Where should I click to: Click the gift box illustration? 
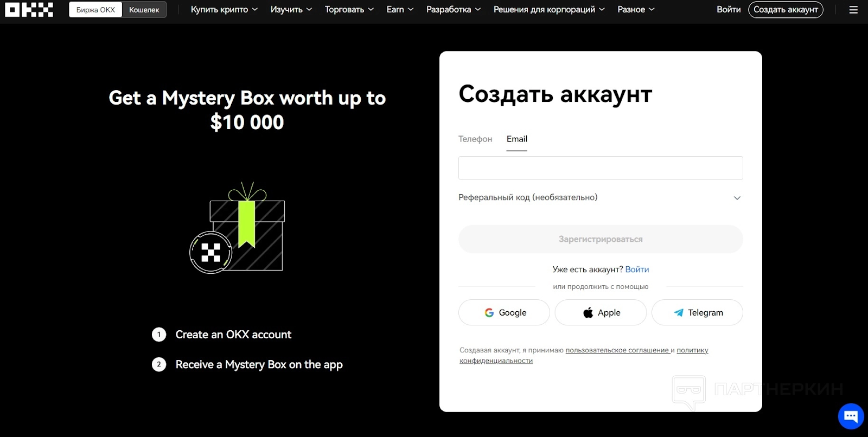tap(237, 228)
